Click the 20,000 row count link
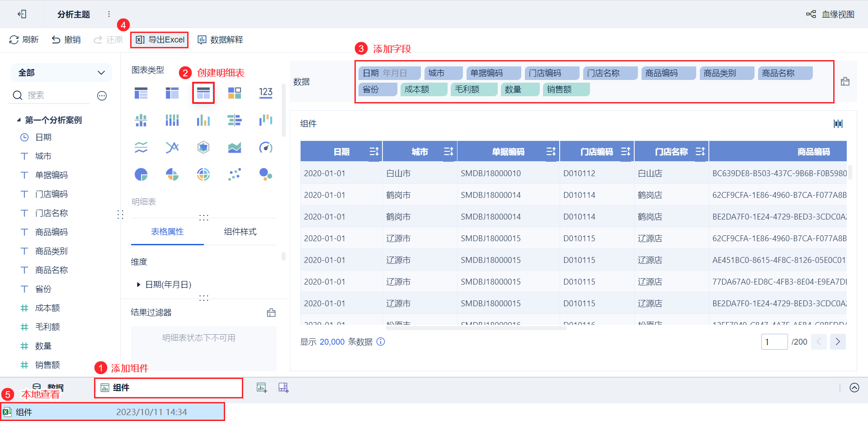868x421 pixels. point(332,342)
